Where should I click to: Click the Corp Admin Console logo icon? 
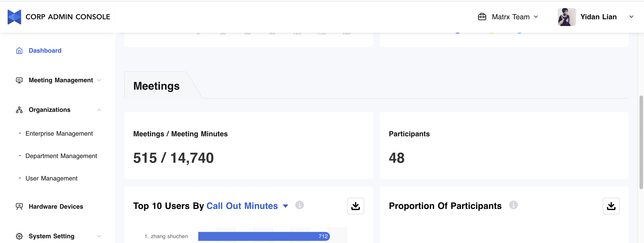[x=14, y=17]
